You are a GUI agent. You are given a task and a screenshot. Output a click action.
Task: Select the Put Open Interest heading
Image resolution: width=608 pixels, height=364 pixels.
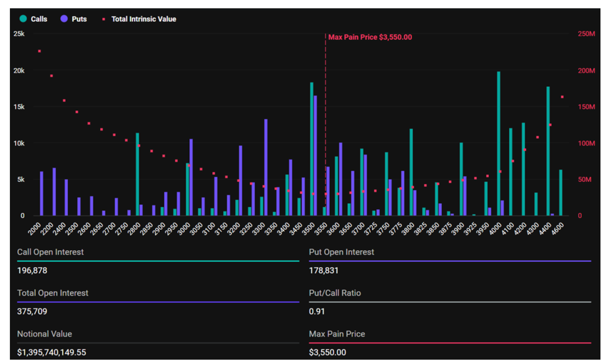tap(342, 252)
